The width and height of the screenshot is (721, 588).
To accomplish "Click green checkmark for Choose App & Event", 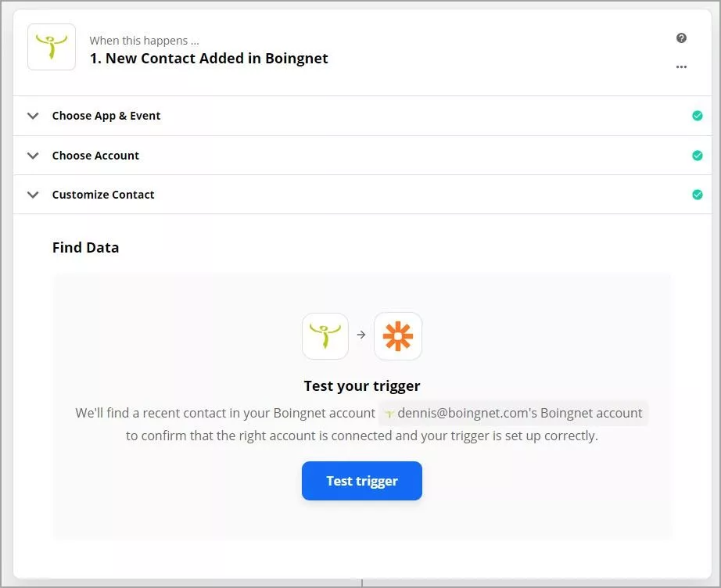I will pyautogui.click(x=697, y=116).
